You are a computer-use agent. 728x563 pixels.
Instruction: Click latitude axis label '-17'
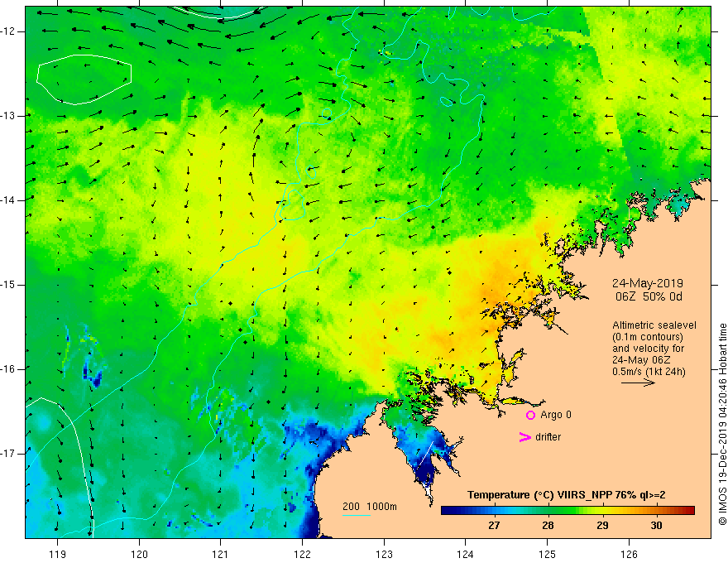(9, 454)
